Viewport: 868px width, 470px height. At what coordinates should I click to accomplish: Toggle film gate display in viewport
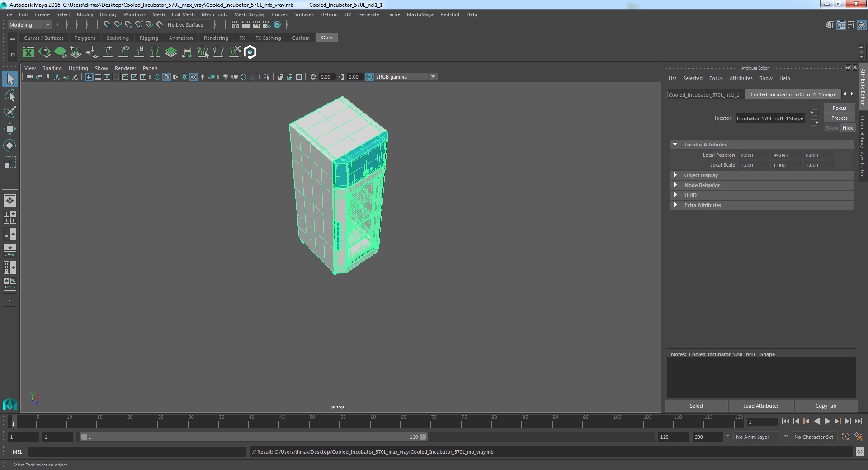pyautogui.click(x=98, y=77)
